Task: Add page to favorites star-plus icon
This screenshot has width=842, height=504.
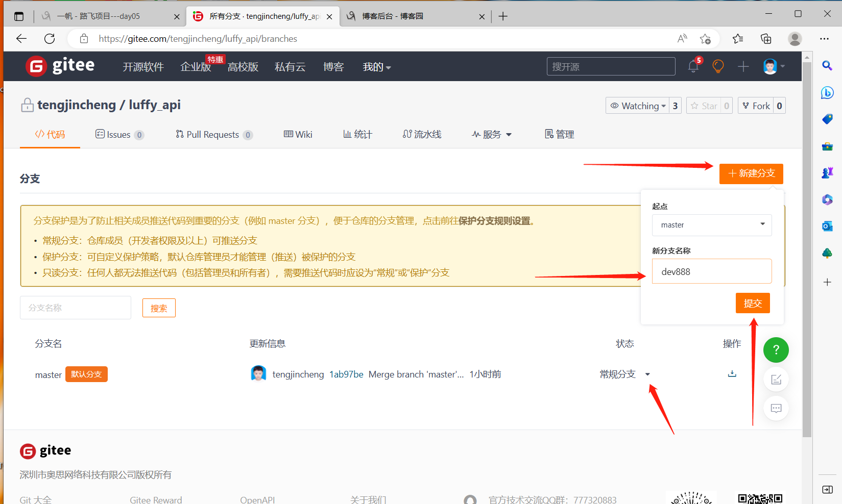Action: (705, 39)
